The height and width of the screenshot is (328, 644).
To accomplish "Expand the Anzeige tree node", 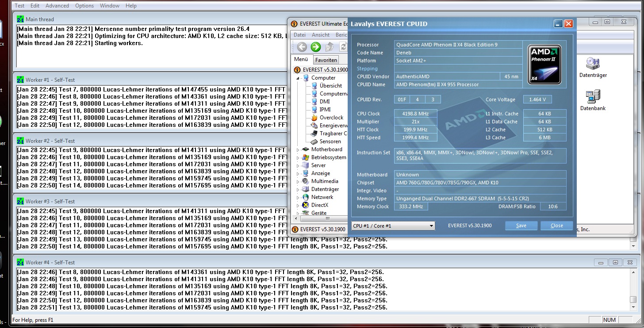I will click(298, 174).
